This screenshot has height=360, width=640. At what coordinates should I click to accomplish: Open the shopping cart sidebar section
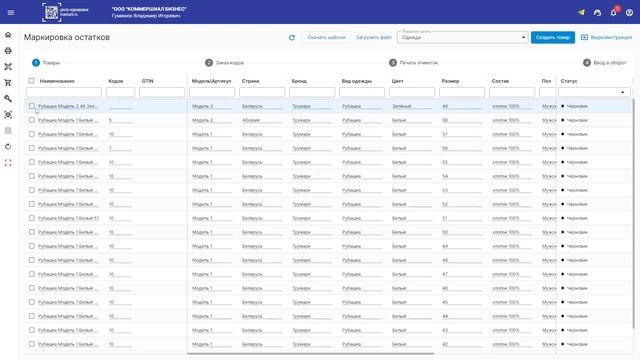(8, 82)
